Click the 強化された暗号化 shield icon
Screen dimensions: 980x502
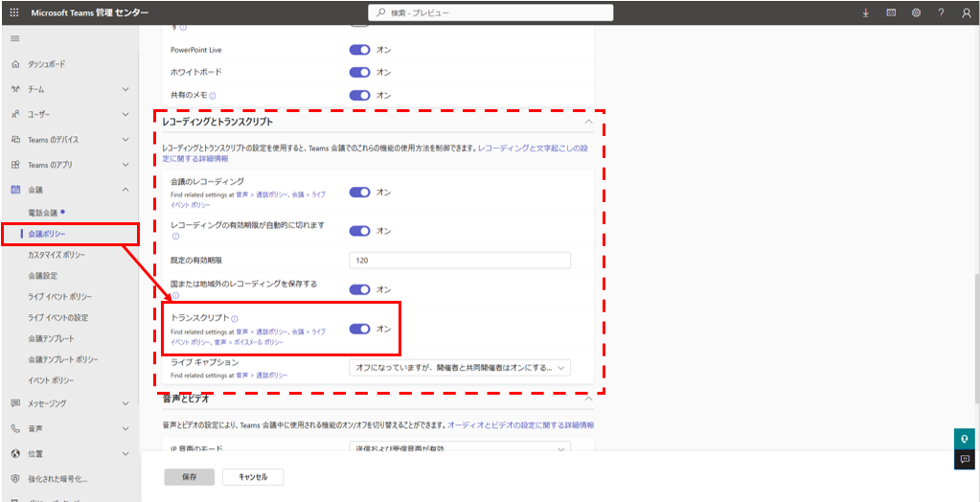(x=15, y=480)
